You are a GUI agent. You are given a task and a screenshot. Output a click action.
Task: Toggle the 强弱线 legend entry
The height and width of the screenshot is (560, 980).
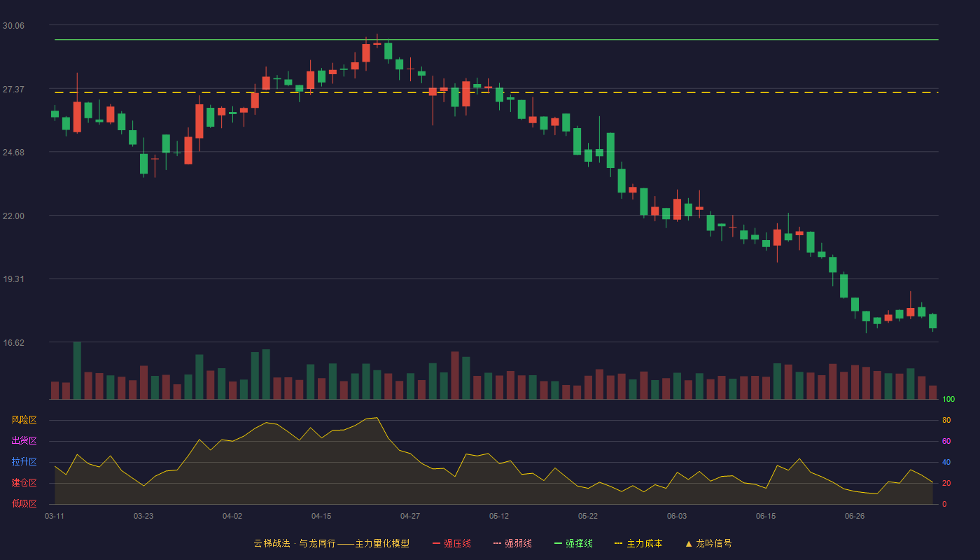[x=512, y=543]
